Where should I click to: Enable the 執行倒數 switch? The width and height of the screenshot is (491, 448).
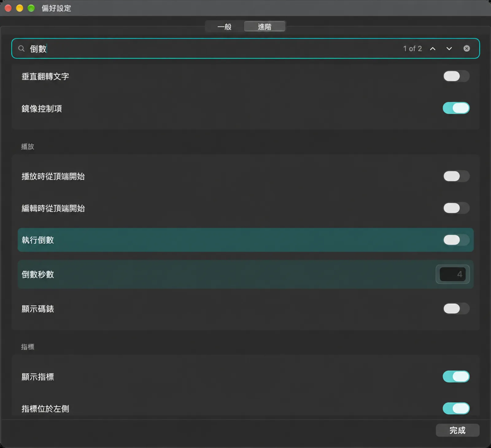coord(456,240)
